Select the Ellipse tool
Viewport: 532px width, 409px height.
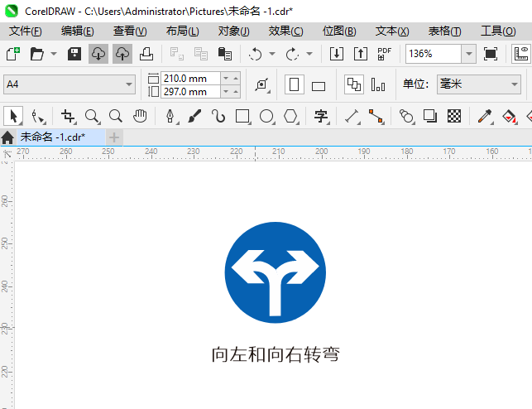(266, 116)
